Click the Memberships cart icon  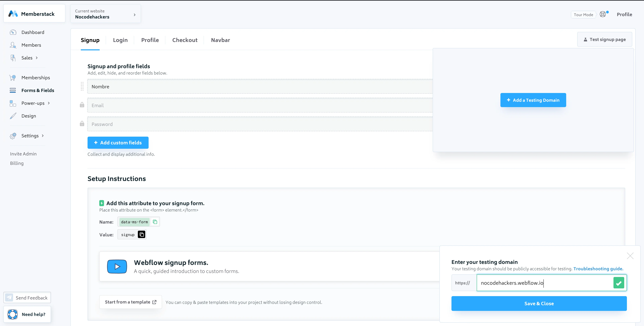tap(13, 78)
